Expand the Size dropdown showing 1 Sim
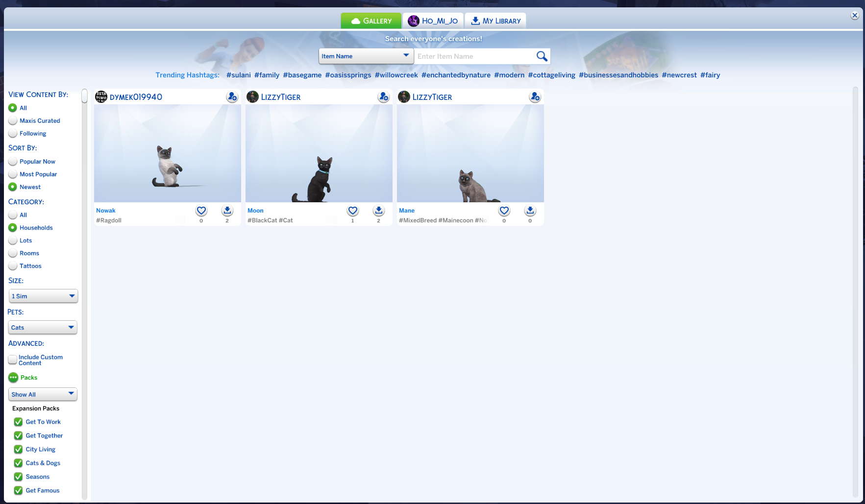This screenshot has width=865, height=504. [x=43, y=296]
